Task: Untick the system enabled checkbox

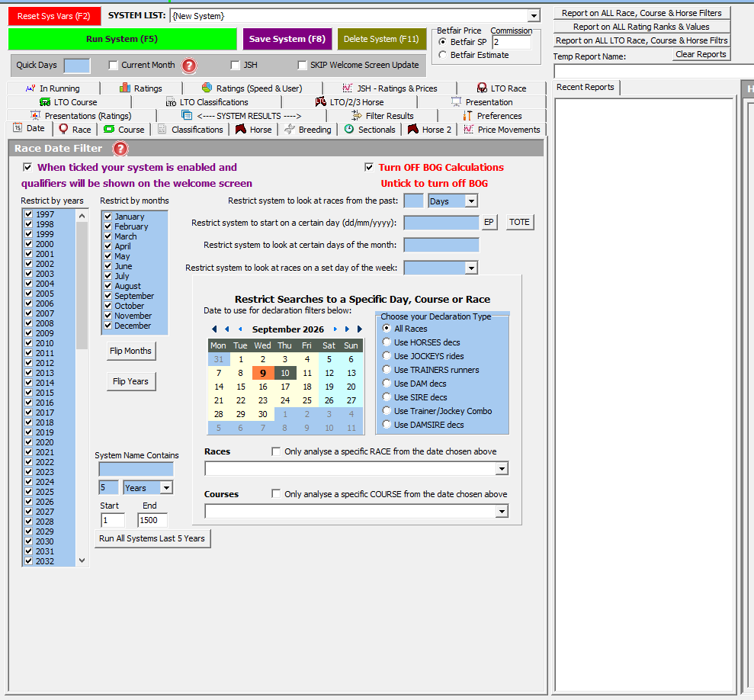Action: (27, 168)
